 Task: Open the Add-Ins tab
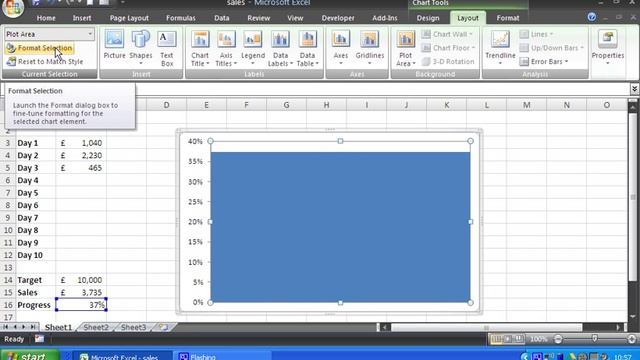[x=384, y=18]
